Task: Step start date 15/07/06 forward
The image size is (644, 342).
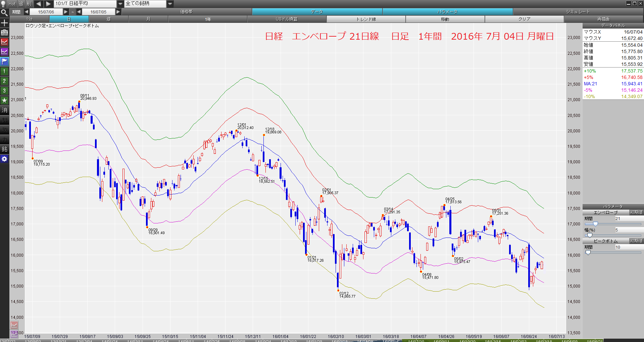Action: (66, 12)
